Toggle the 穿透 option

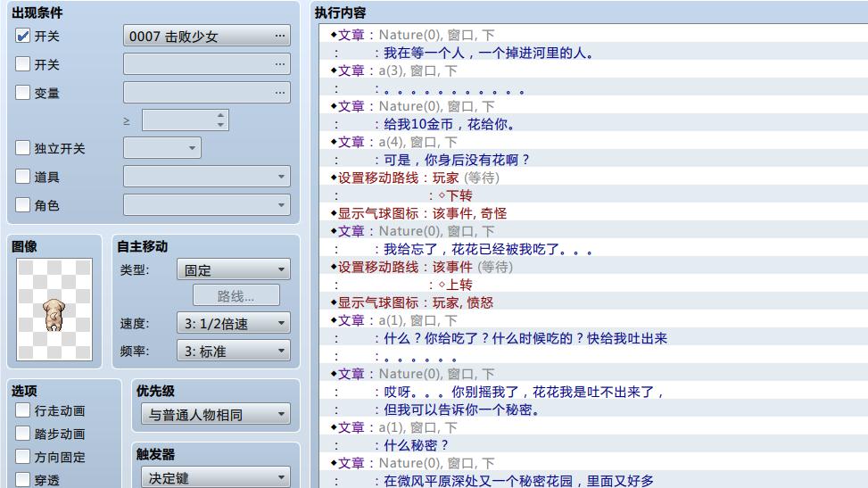[x=22, y=480]
